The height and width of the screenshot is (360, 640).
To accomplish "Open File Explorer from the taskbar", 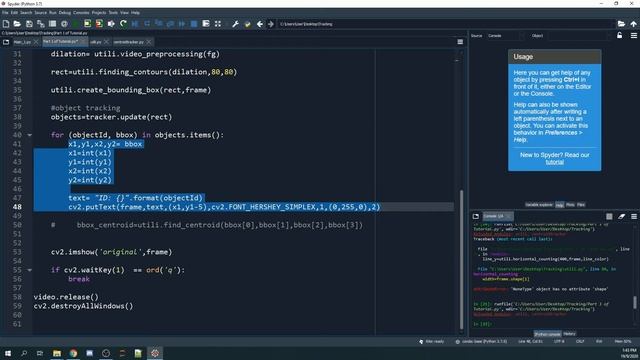I will (x=57, y=353).
